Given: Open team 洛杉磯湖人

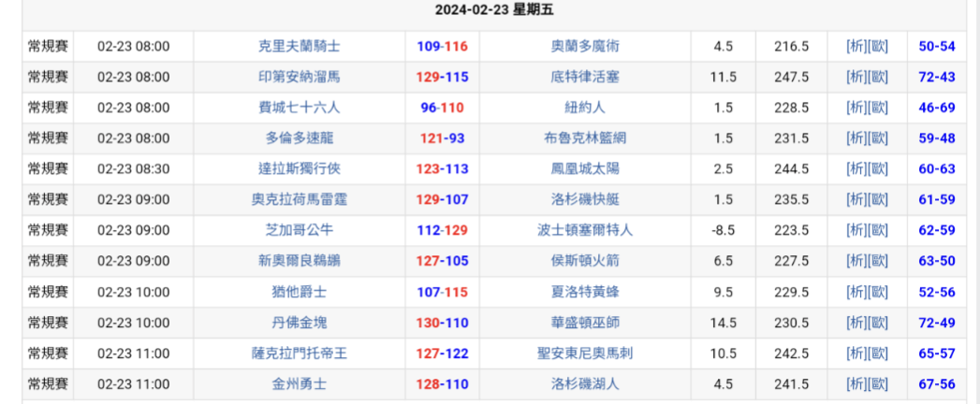Looking at the screenshot, I should click(x=585, y=384).
